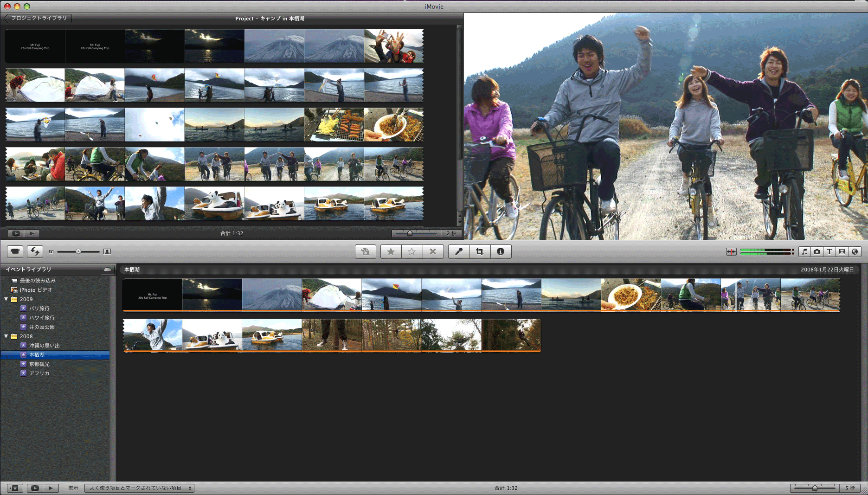Open the inspector info button
The height and width of the screenshot is (495, 868).
point(500,251)
